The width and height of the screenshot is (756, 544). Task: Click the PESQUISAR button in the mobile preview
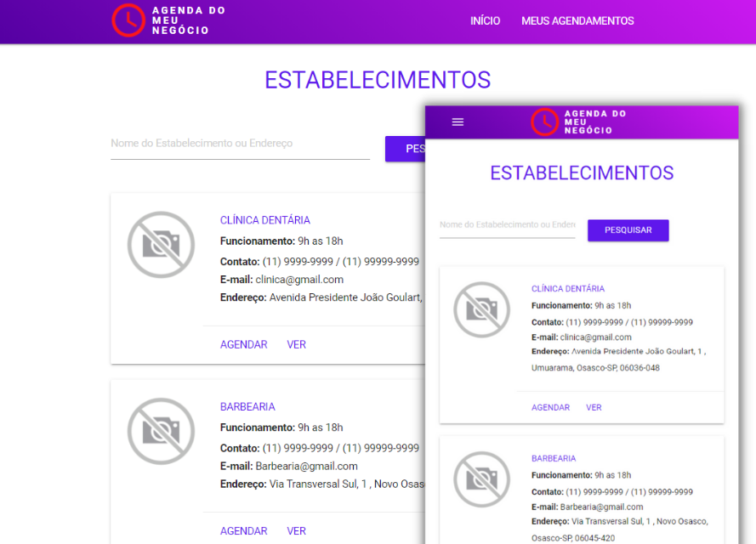point(628,230)
